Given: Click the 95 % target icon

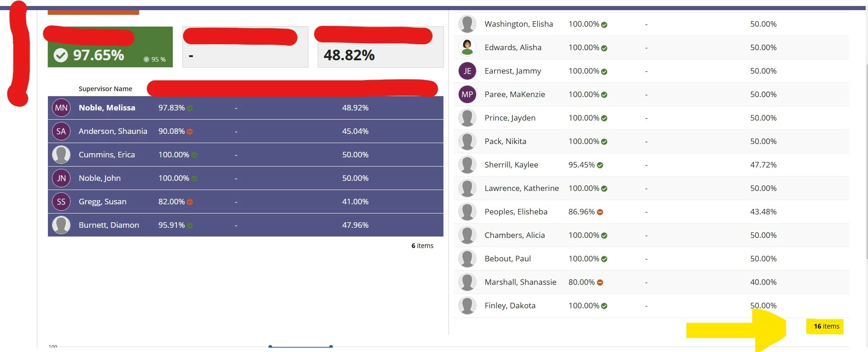Looking at the screenshot, I should coord(146,59).
